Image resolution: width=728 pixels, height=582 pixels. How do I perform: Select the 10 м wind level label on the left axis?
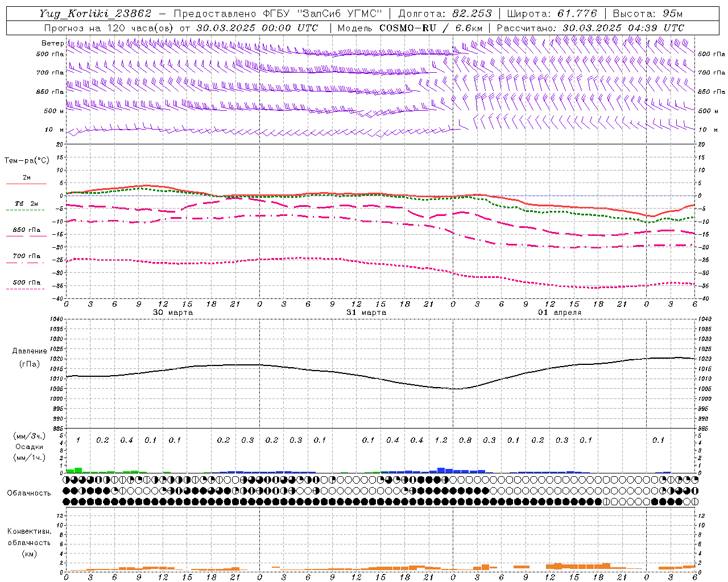click(55, 130)
